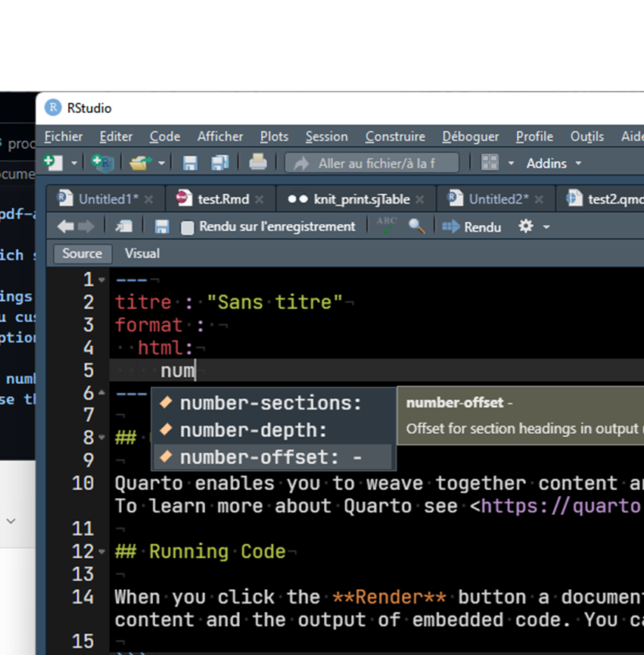
Task: Click the show in new window icon
Action: tap(124, 227)
